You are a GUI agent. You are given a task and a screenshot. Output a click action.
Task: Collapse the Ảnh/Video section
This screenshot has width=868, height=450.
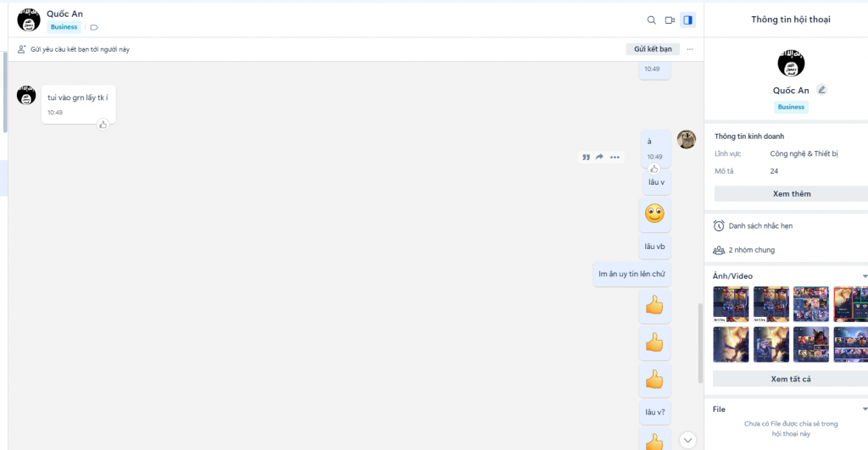tap(864, 276)
